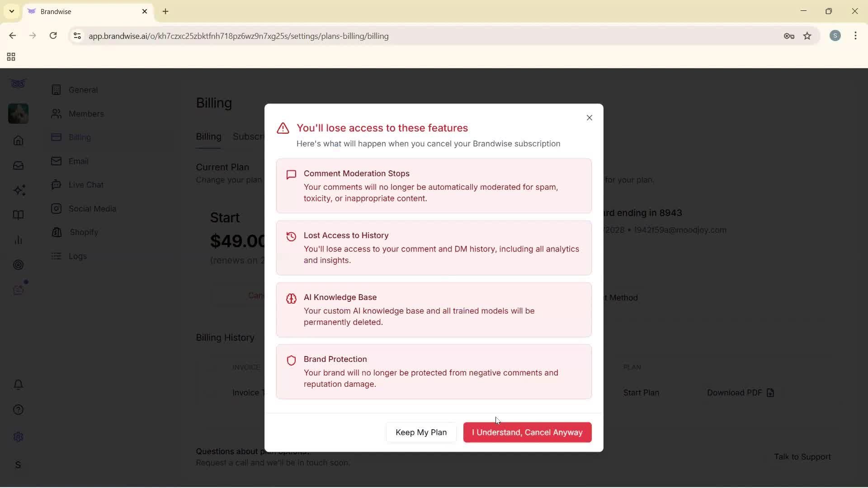The image size is (868, 488).
Task: Select the workspace avatar thumbnail
Action: [18, 113]
